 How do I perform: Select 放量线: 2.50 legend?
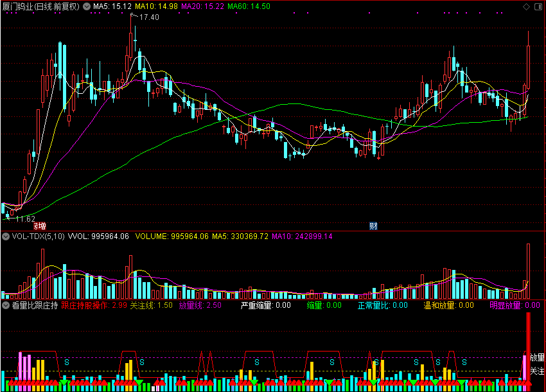tap(200, 306)
